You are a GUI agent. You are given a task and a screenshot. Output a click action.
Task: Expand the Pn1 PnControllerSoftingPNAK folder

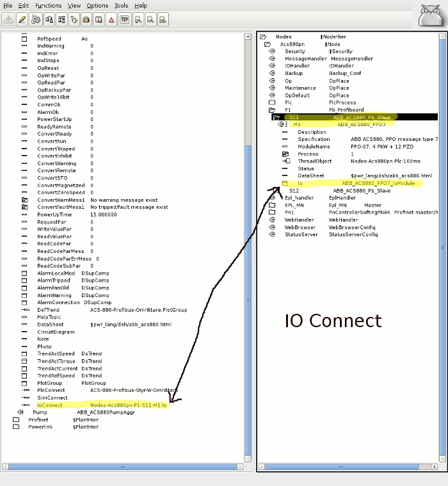[272, 213]
